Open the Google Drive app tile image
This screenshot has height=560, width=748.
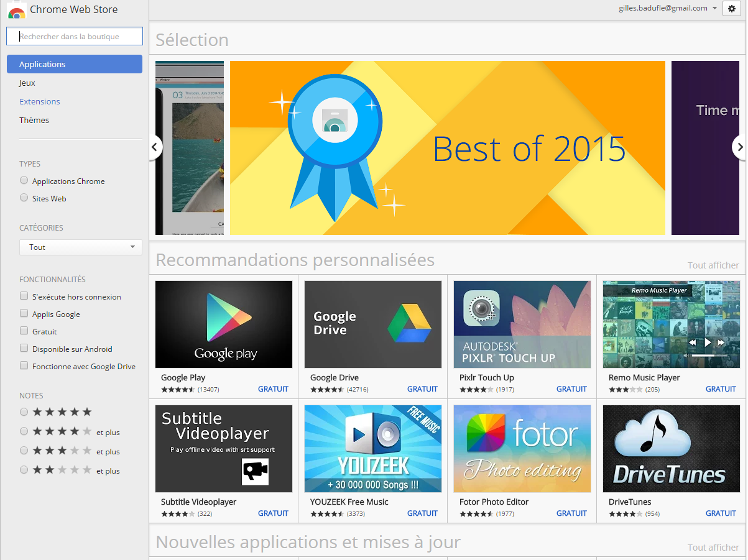[373, 324]
